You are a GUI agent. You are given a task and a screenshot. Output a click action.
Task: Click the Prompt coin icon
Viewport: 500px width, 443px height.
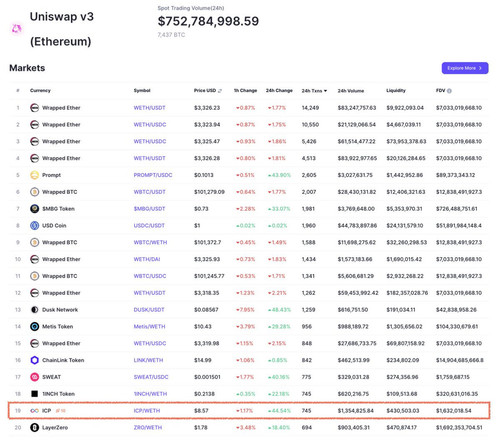pos(34,175)
